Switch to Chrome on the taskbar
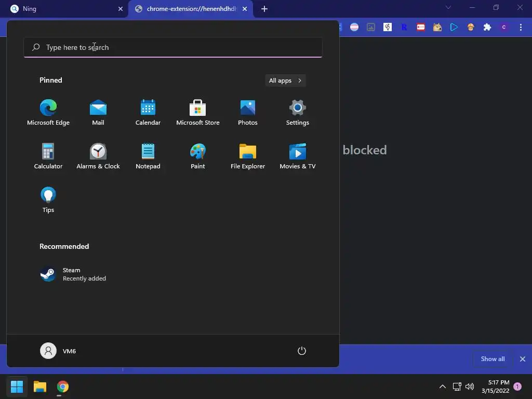Image resolution: width=532 pixels, height=399 pixels. (63, 387)
